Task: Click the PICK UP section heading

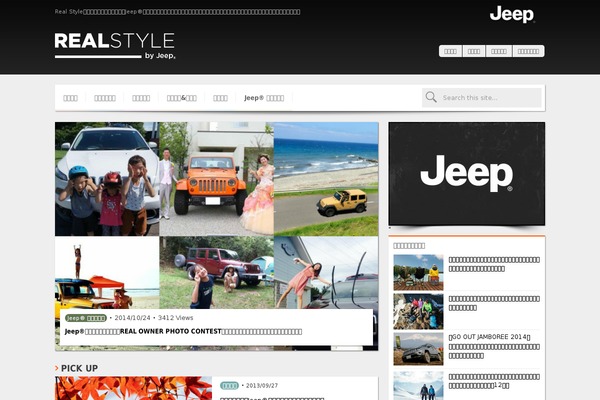Action: pyautogui.click(x=79, y=368)
